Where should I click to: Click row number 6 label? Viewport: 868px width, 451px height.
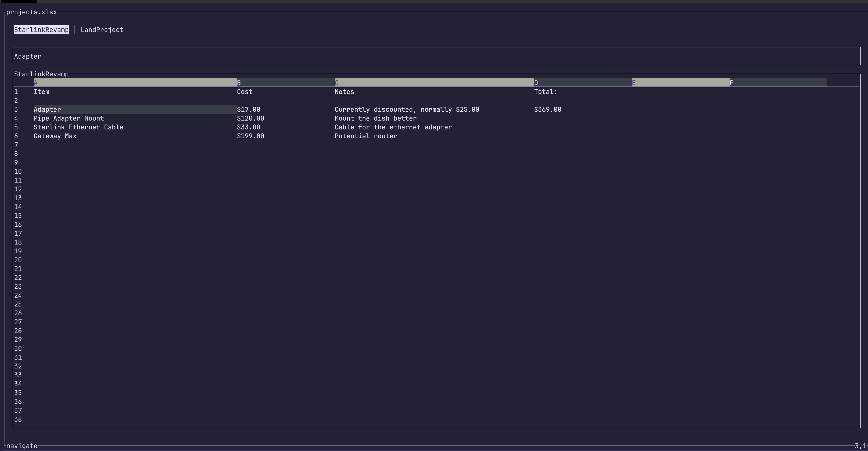[16, 136]
